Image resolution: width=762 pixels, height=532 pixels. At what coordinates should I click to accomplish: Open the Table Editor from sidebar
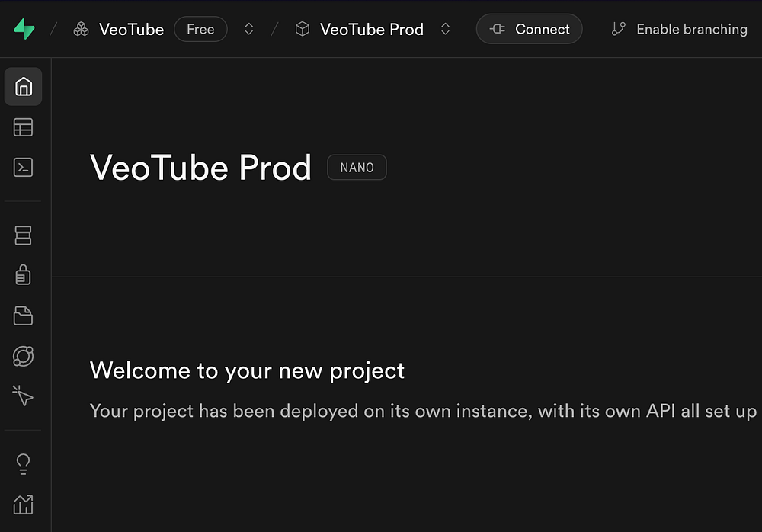click(x=24, y=127)
